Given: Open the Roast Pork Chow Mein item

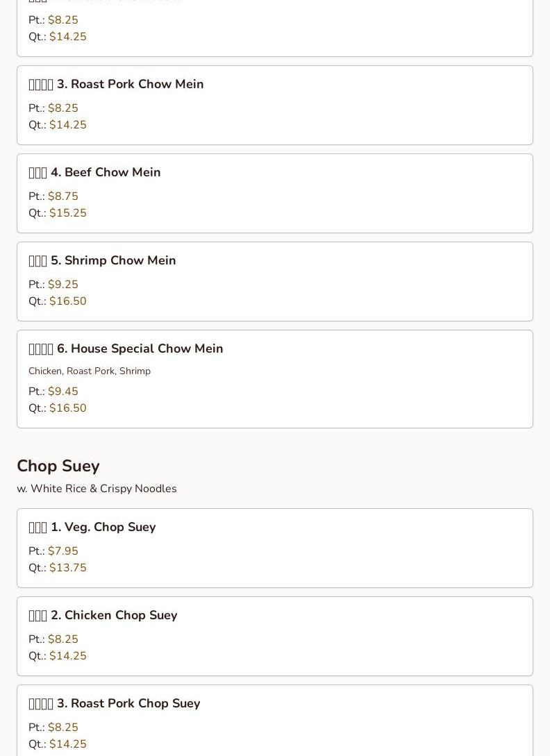Looking at the screenshot, I should (275, 105).
